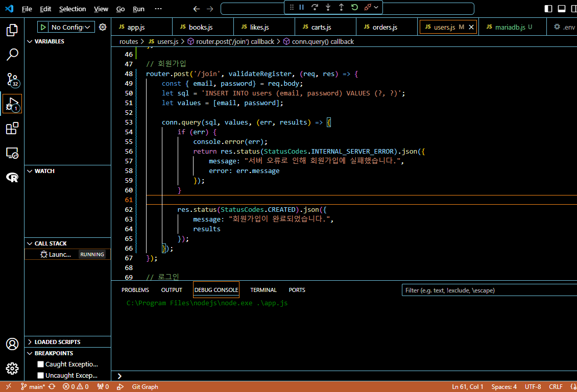Switch to the likes.js tab

click(x=264, y=27)
